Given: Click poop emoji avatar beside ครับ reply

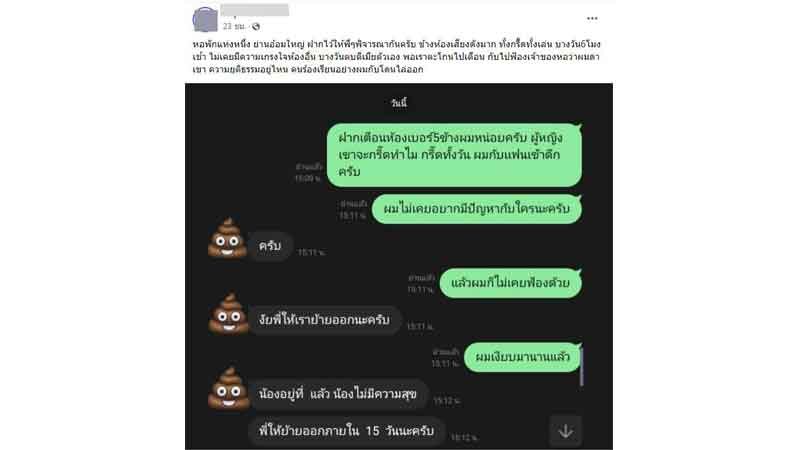Looking at the screenshot, I should tap(228, 238).
